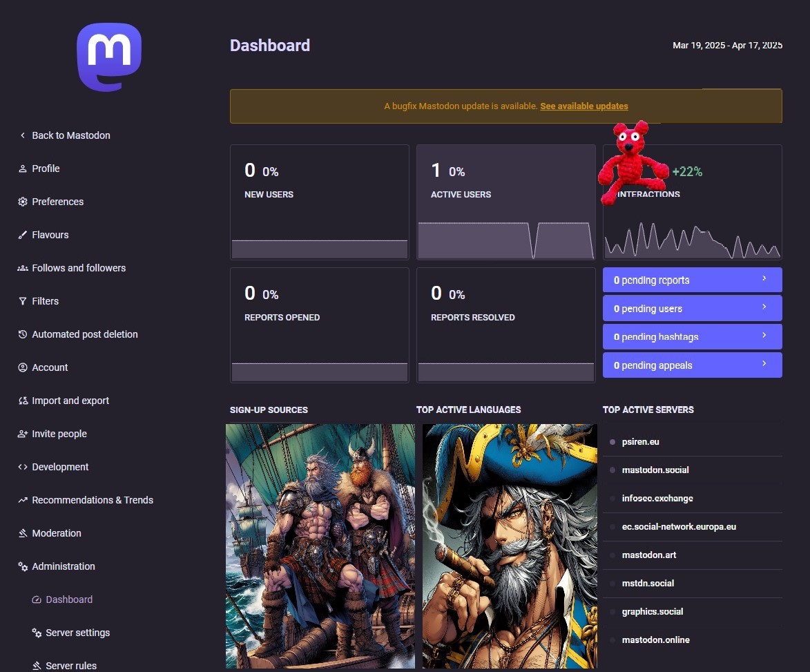810x672 pixels.
Task: Open Server rules submenu item
Action: 70,666
